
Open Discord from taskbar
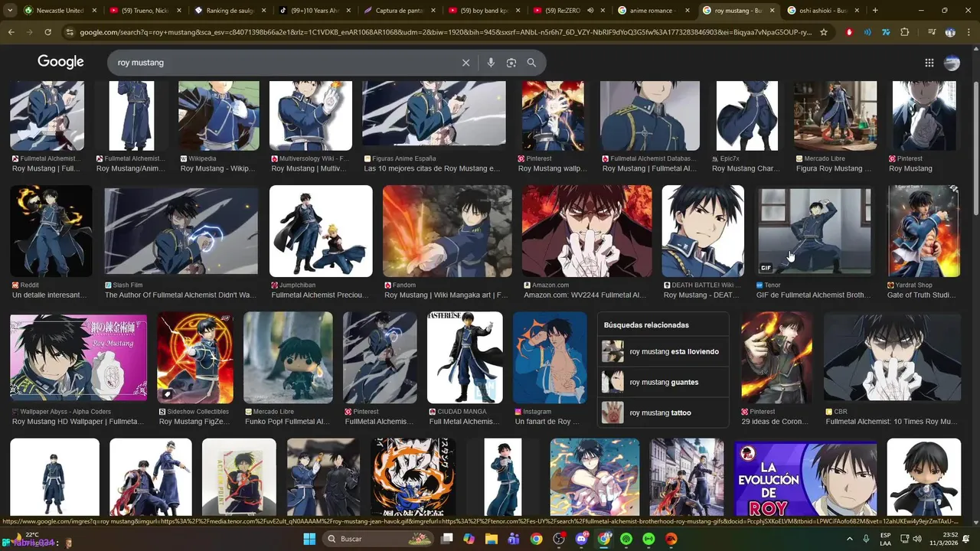point(581,539)
